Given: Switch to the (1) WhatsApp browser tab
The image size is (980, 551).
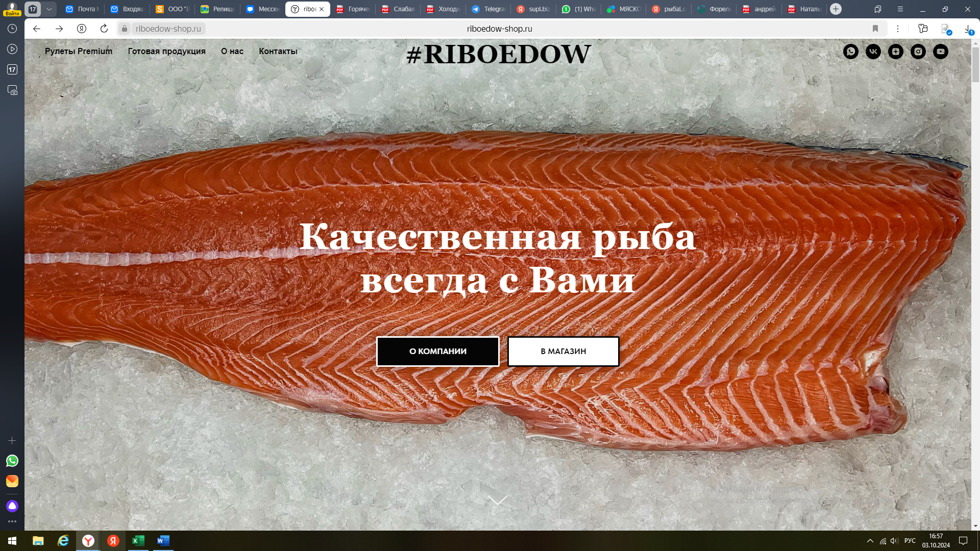Looking at the screenshot, I should pyautogui.click(x=579, y=9).
